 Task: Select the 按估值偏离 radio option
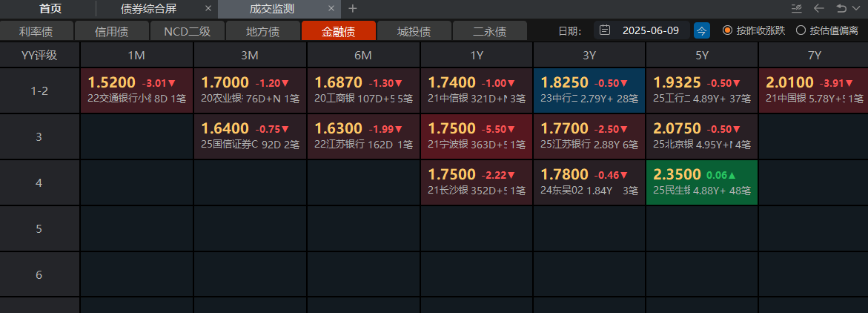[x=826, y=30]
